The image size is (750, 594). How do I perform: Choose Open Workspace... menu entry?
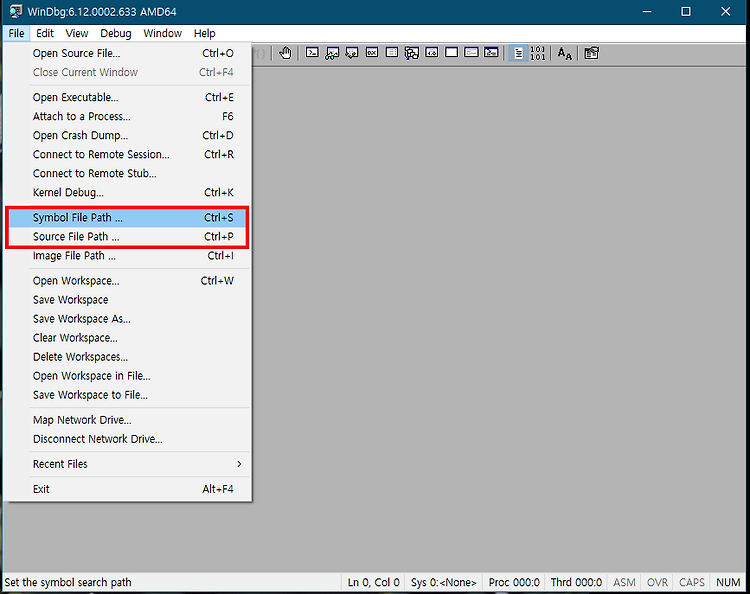point(128,281)
